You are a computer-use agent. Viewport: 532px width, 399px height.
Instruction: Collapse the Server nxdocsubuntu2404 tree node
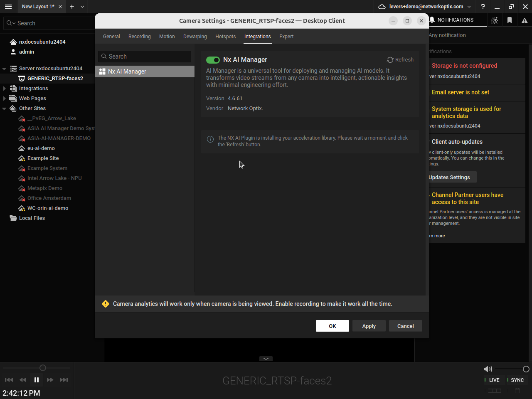click(4, 69)
